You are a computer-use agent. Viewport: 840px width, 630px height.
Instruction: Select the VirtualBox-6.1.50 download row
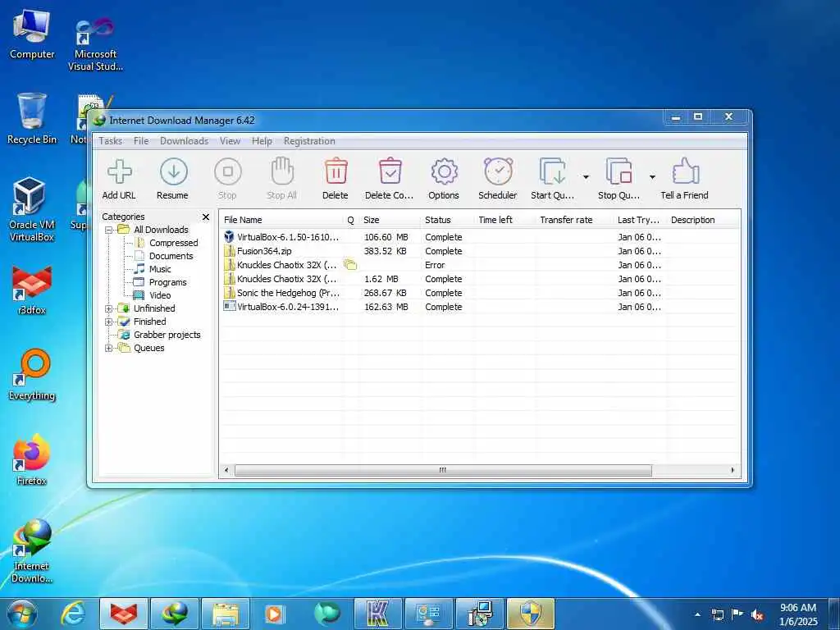pos(479,237)
